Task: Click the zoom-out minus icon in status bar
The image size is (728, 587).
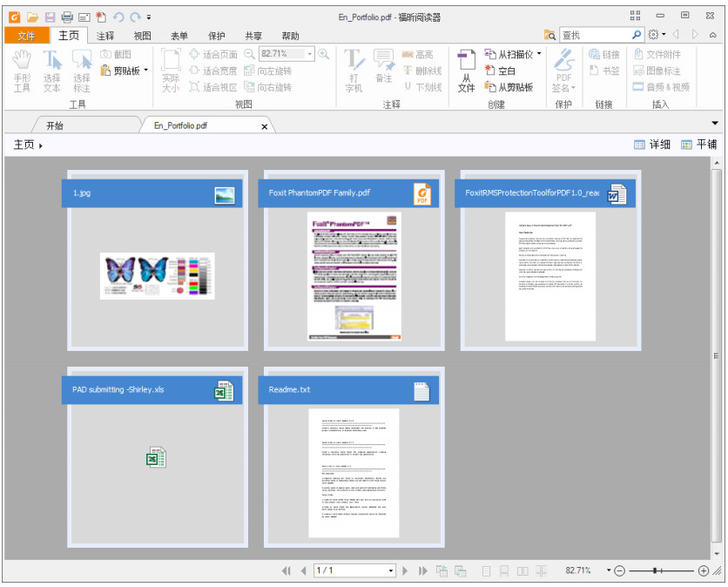Action: point(619,570)
